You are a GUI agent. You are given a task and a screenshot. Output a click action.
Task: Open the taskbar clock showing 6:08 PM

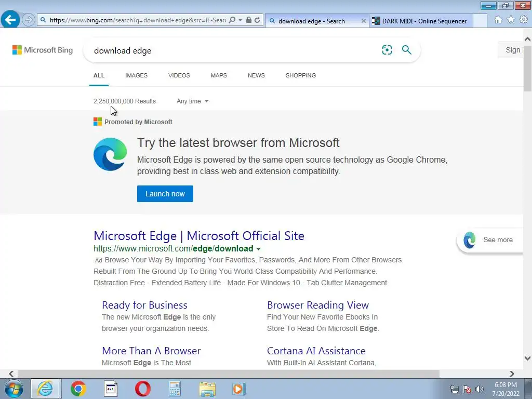(x=506, y=389)
